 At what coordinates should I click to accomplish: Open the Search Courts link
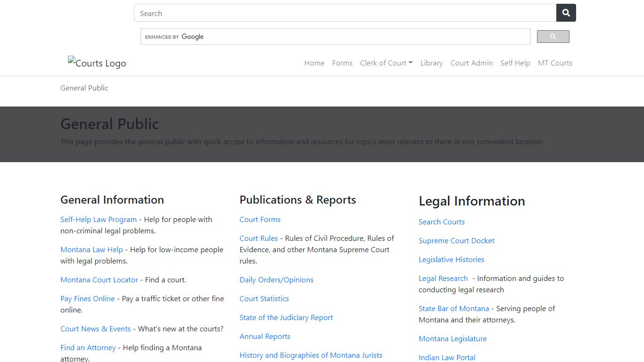442,222
